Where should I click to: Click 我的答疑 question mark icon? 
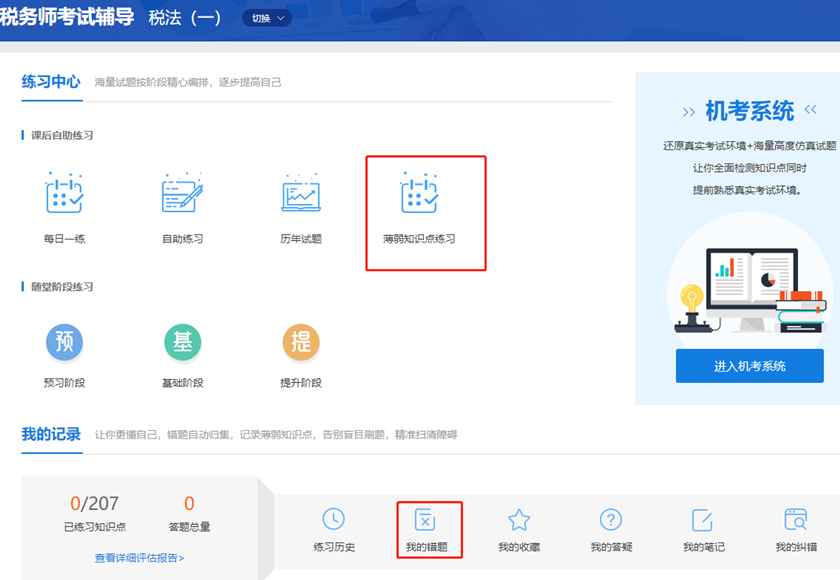pos(611,519)
